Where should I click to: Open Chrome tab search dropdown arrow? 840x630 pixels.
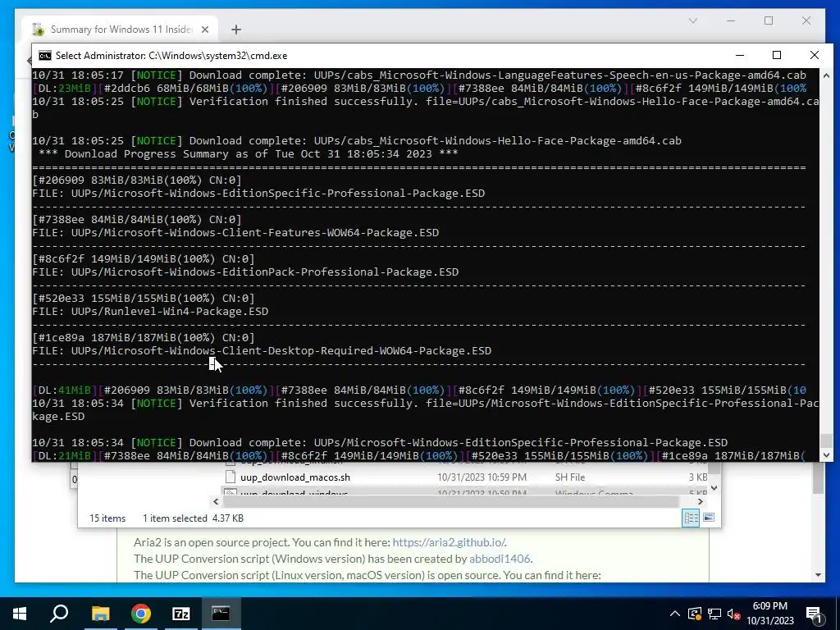692,21
